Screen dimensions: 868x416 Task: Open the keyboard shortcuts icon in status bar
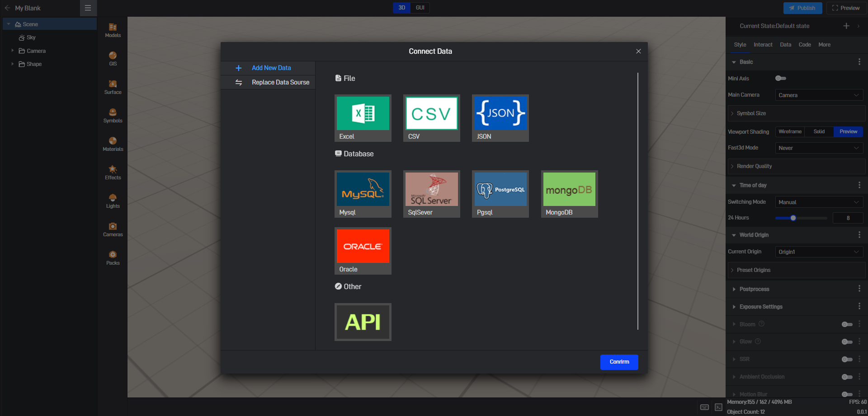click(704, 407)
